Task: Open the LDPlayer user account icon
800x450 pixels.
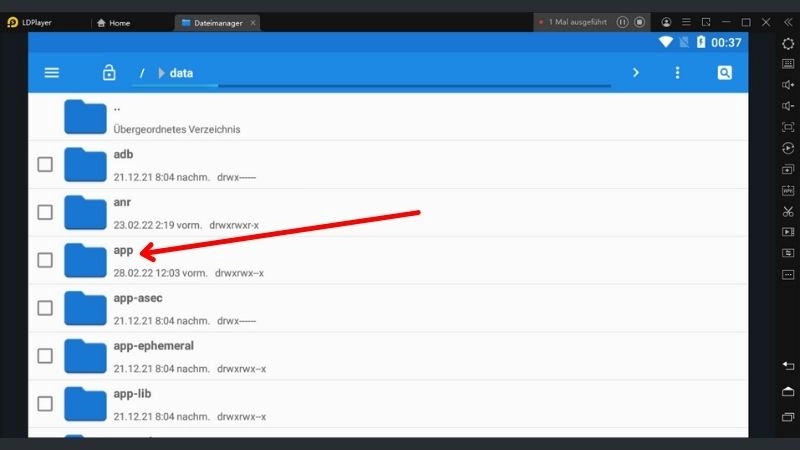Action: coord(666,22)
